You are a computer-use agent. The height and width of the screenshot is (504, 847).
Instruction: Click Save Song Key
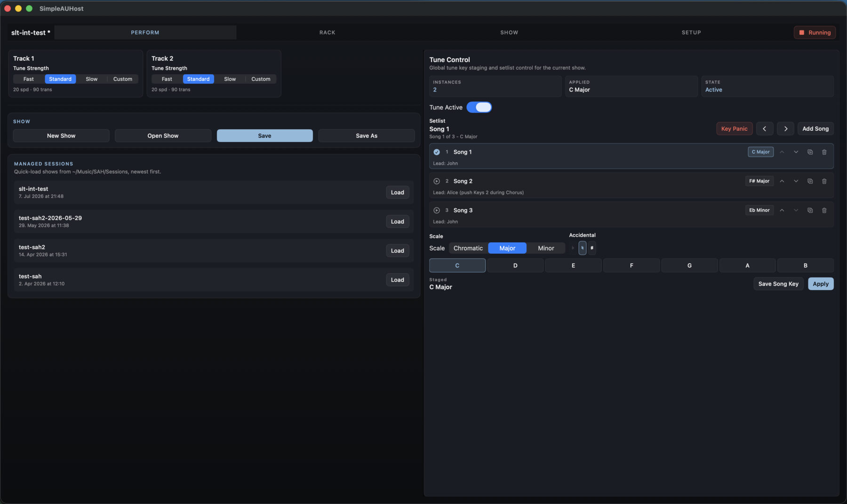coord(778,284)
